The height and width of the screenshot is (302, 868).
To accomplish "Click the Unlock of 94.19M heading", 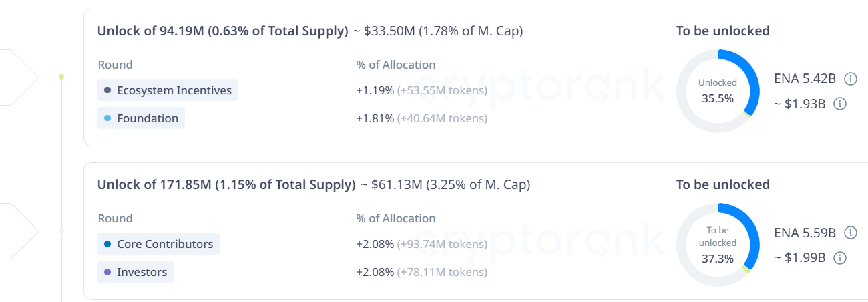I will pyautogui.click(x=222, y=31).
